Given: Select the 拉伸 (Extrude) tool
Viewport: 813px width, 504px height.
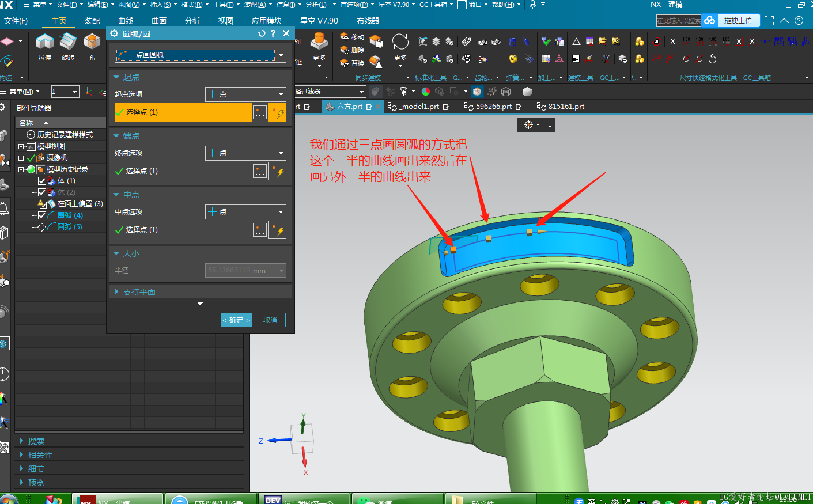Looking at the screenshot, I should tap(44, 47).
